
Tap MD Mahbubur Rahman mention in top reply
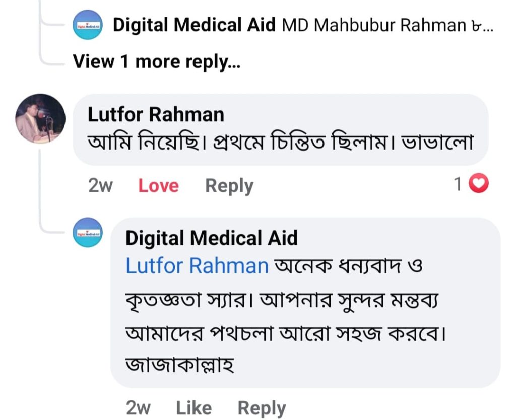click(x=373, y=25)
